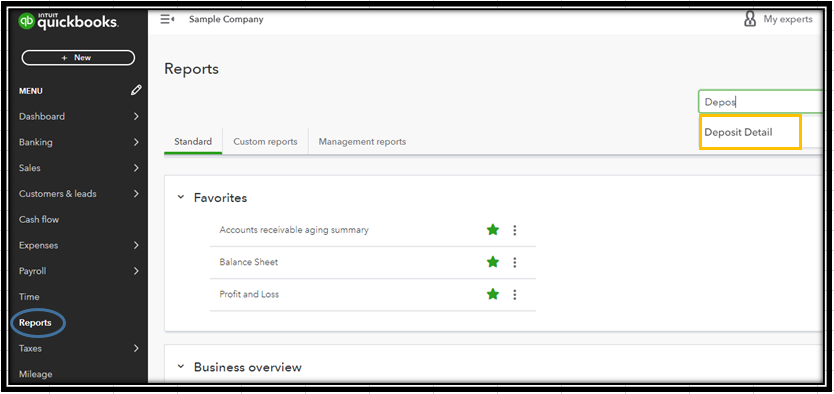The image size is (834, 394).
Task: Open more options for Balance Sheet report
Action: point(514,262)
